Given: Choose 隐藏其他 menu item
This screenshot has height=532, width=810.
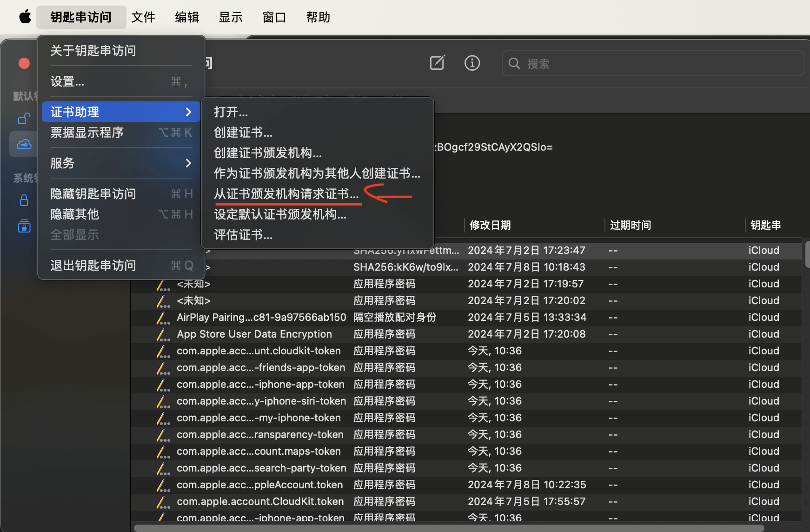Looking at the screenshot, I should point(121,214).
